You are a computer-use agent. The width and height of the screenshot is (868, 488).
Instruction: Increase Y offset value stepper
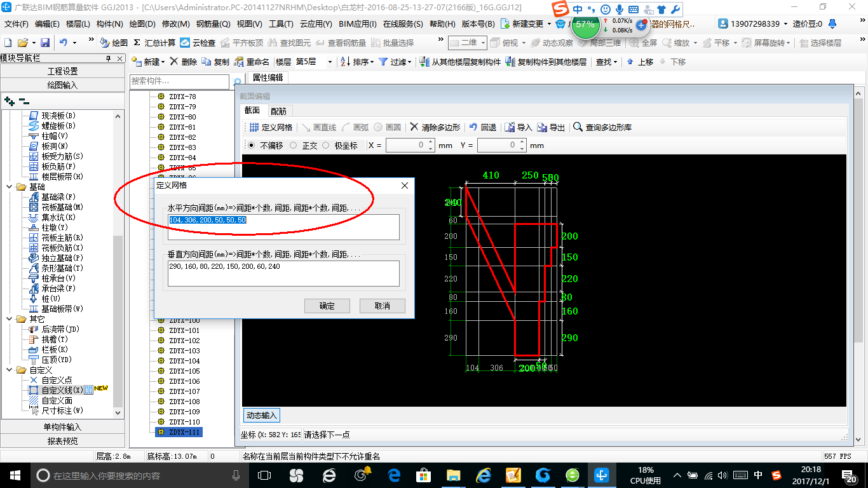click(x=522, y=142)
